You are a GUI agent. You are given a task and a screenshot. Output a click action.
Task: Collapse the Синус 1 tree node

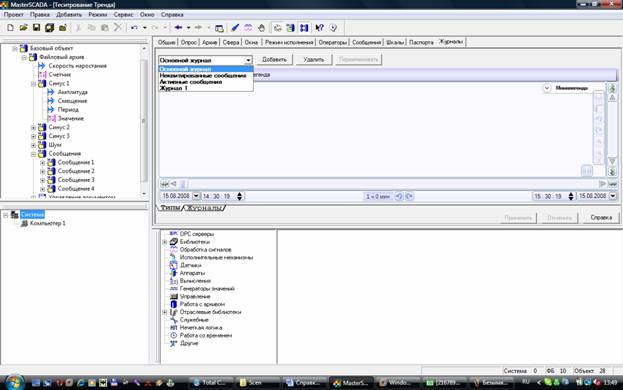tap(33, 84)
